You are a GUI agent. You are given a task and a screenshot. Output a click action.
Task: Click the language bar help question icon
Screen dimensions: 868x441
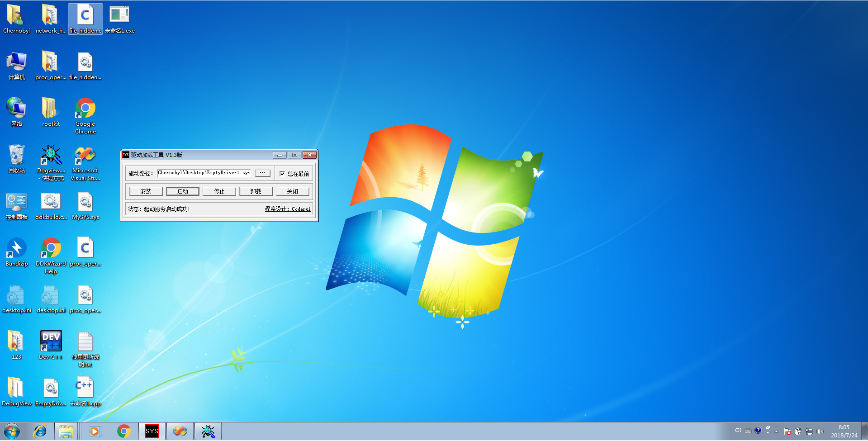point(758,431)
